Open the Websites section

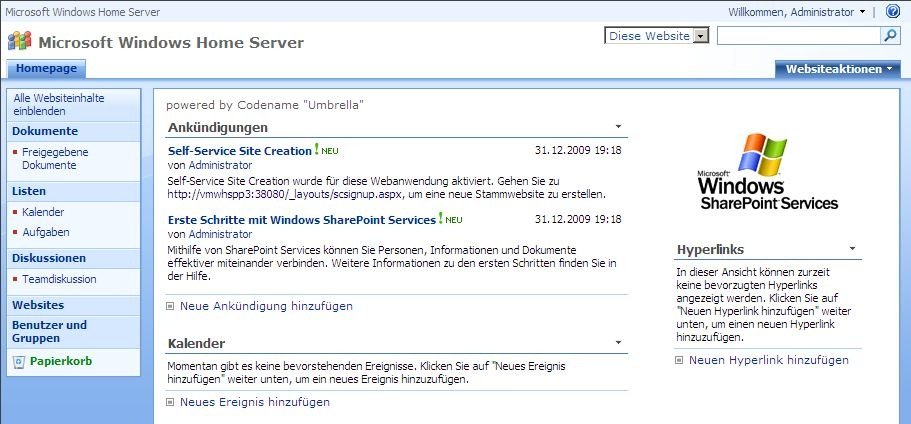[x=38, y=305]
